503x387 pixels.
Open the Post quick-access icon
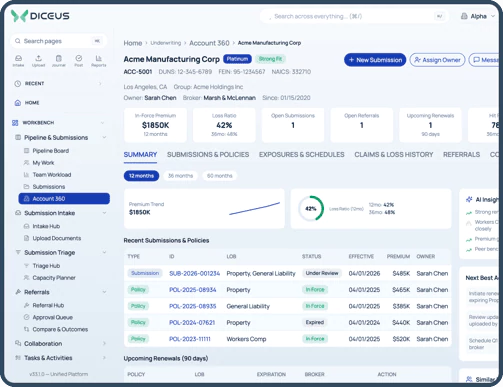click(79, 61)
